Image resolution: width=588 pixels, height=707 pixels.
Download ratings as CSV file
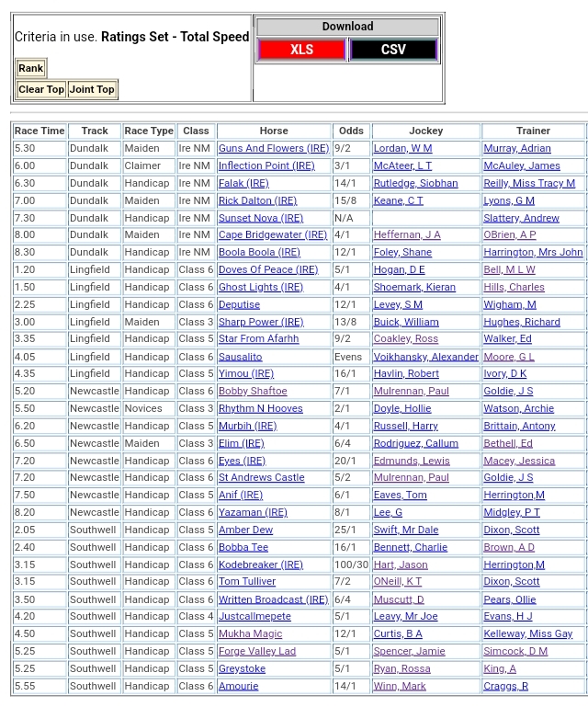pyautogui.click(x=393, y=50)
